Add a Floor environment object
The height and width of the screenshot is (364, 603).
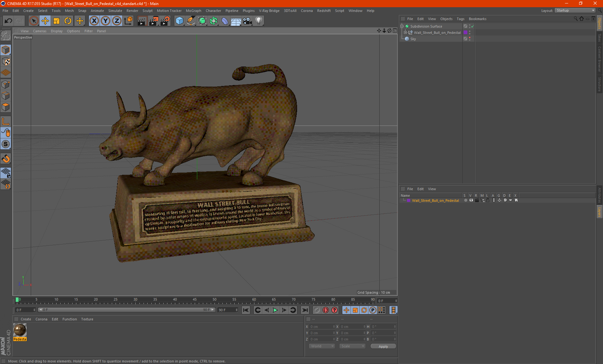[x=236, y=21]
